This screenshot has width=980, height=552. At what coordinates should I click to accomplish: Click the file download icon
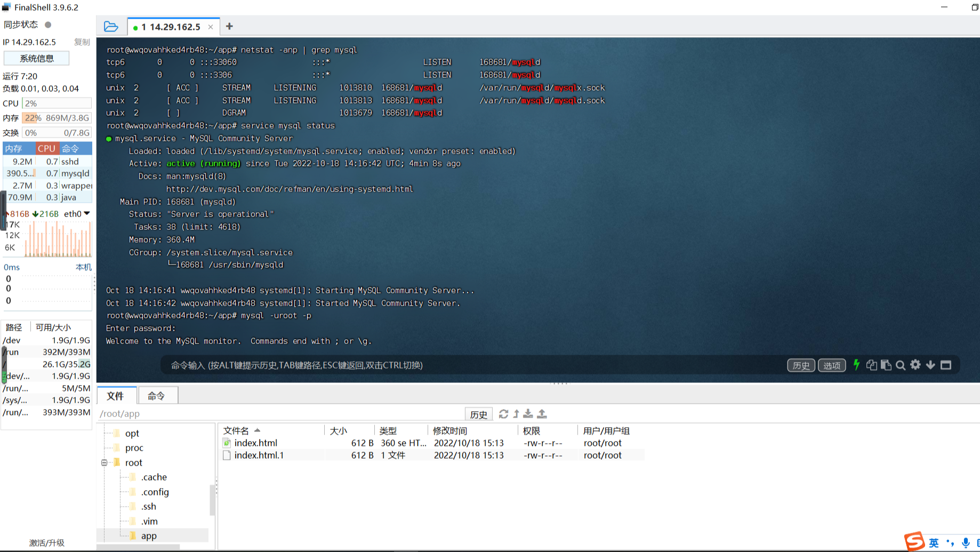click(x=528, y=414)
